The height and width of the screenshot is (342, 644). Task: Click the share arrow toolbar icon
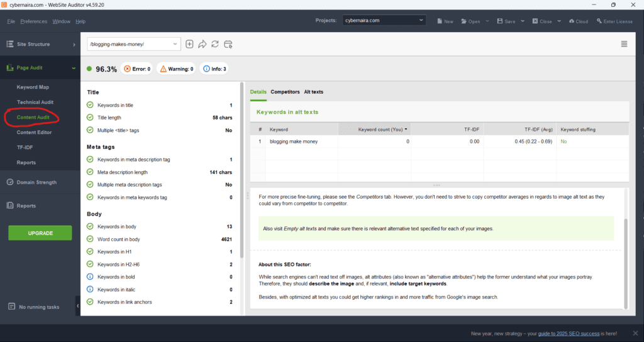click(202, 44)
